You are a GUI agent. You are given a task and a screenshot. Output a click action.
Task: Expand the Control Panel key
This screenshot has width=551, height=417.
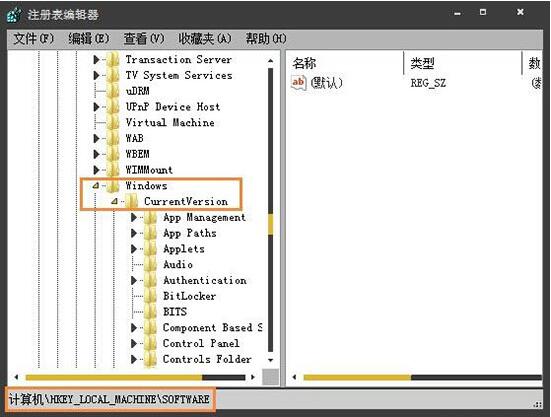pos(134,343)
